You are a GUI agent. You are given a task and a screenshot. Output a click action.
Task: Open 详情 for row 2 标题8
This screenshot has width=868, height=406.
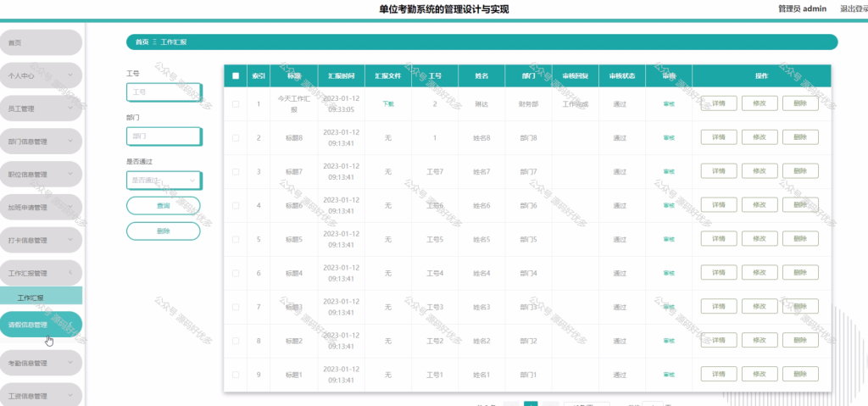click(x=719, y=137)
